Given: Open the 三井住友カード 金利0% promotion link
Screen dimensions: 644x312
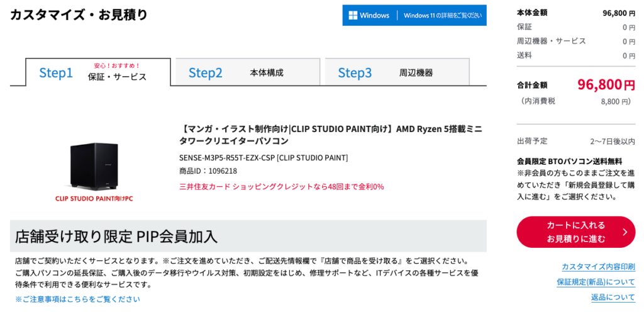Looking at the screenshot, I should point(281,187).
